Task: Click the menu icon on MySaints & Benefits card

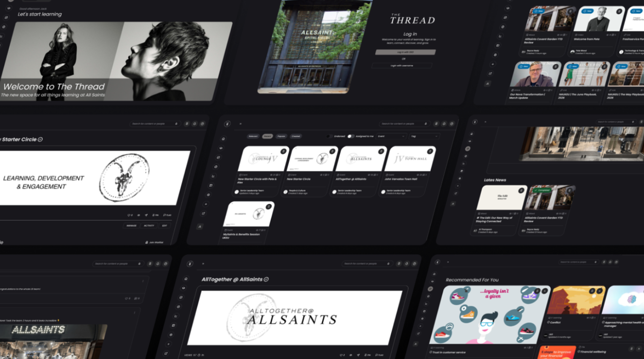Action: 269,207
